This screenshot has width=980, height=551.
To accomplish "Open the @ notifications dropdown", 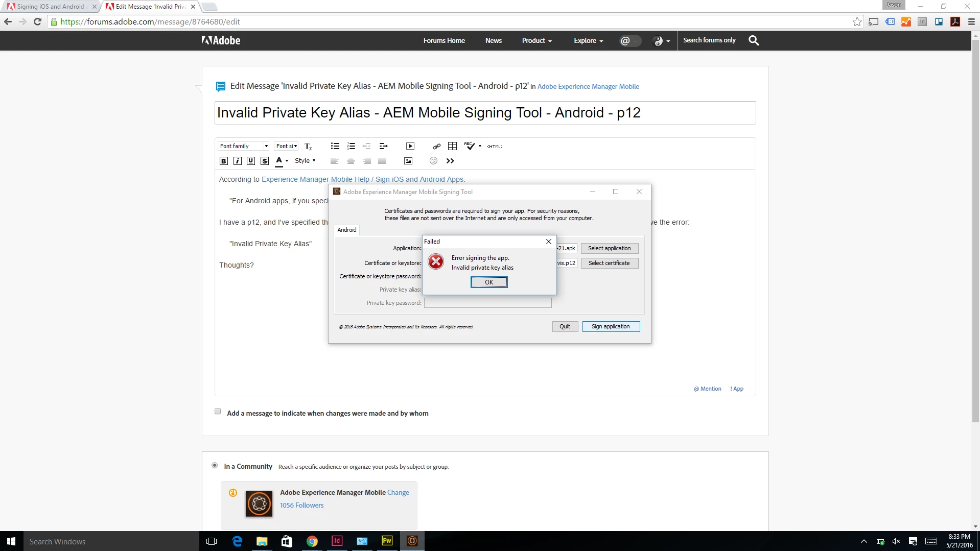I will pyautogui.click(x=629, y=40).
